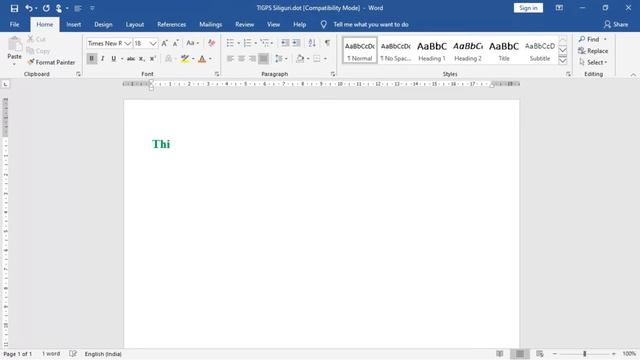Switch to the Design tab
640x360 pixels.
click(103, 24)
